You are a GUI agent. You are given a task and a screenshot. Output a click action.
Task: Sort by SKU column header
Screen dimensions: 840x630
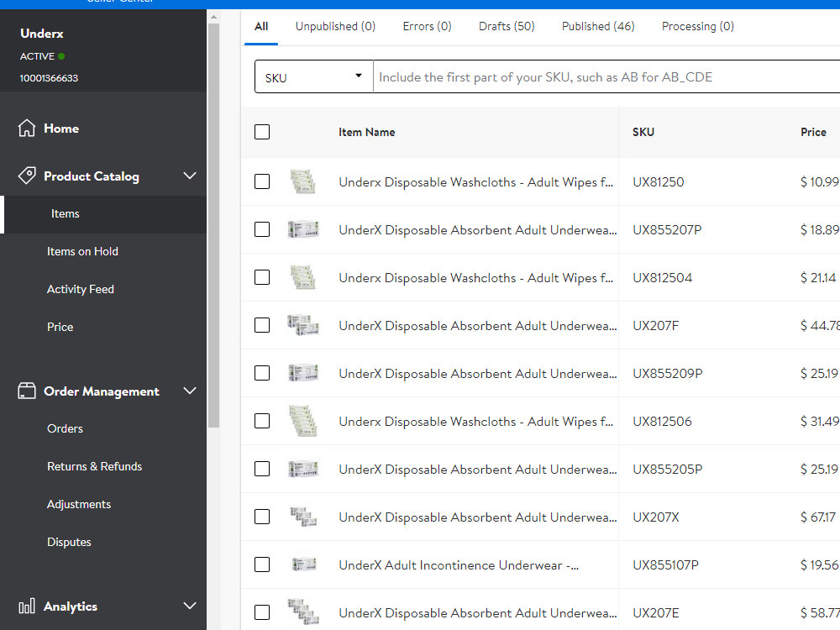point(643,132)
